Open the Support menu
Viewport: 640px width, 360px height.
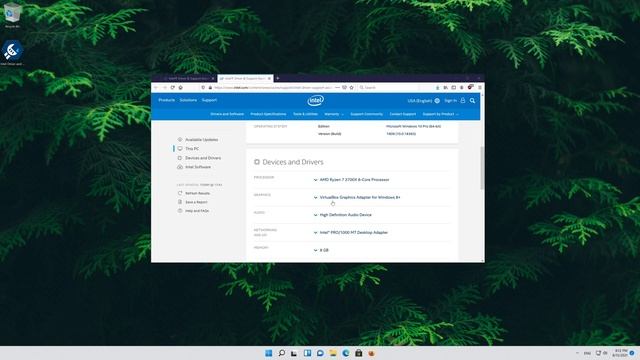(x=209, y=100)
